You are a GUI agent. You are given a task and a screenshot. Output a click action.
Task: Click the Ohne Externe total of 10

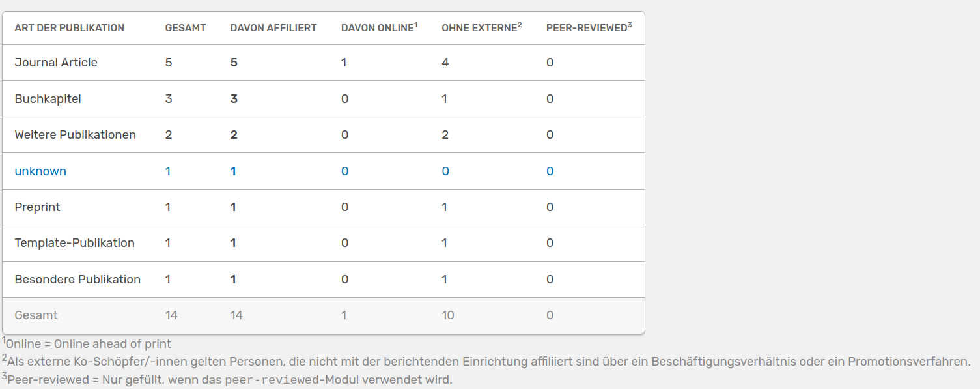click(448, 315)
